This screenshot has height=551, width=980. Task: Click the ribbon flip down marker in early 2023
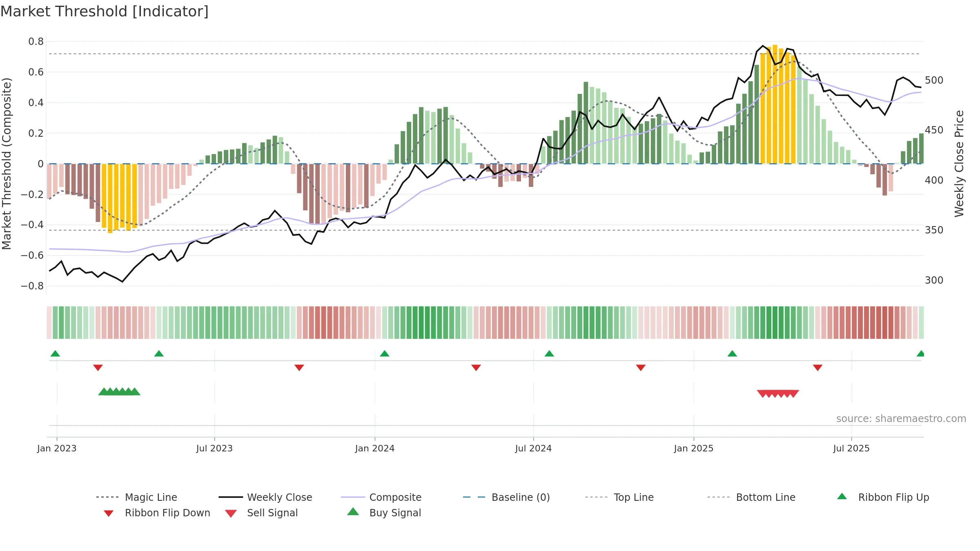click(98, 368)
